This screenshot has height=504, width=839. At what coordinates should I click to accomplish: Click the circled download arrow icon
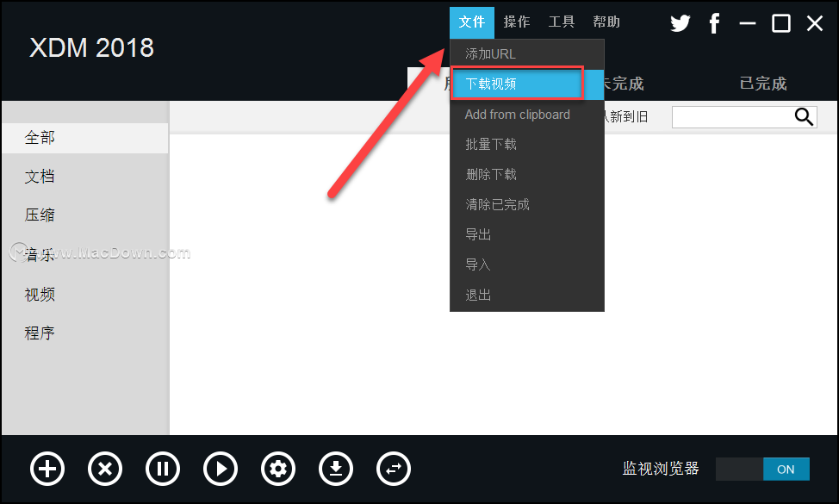coord(336,470)
